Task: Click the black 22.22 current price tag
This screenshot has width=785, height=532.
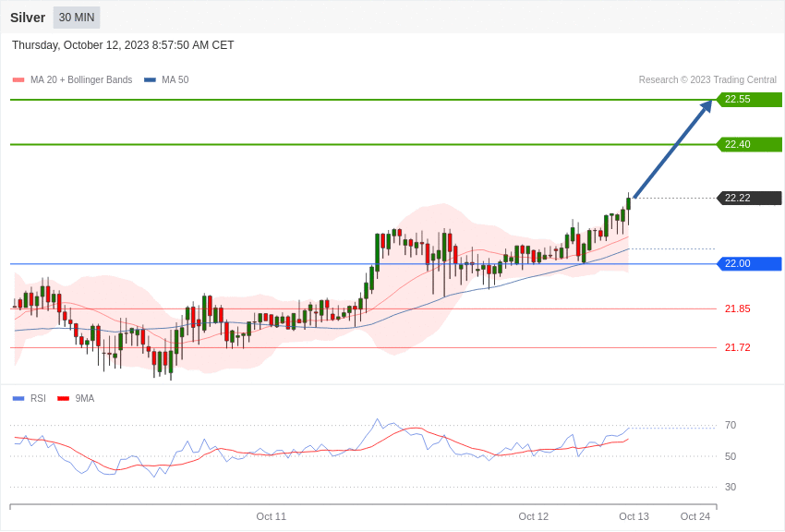Action: (x=750, y=199)
